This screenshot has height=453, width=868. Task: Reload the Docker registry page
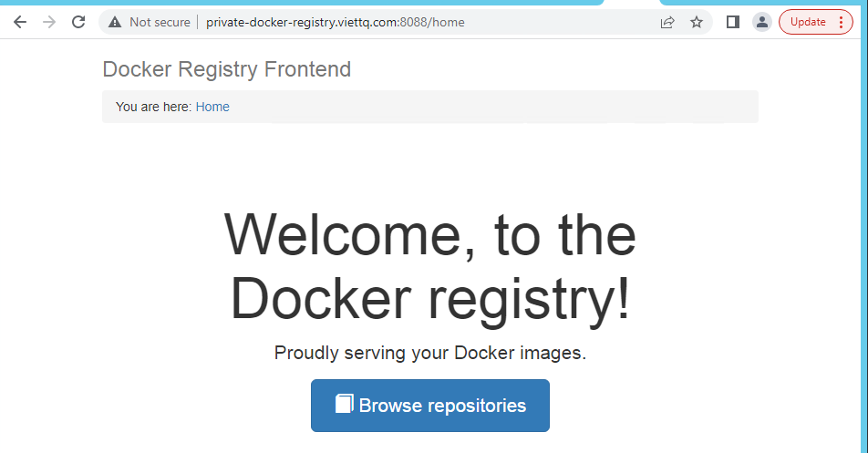78,22
